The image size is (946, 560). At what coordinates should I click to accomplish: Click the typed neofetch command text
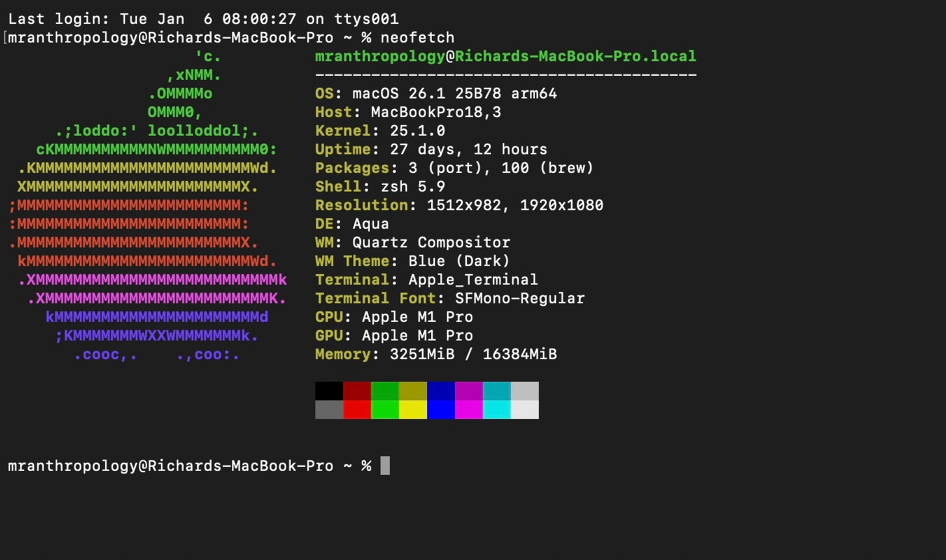(417, 38)
